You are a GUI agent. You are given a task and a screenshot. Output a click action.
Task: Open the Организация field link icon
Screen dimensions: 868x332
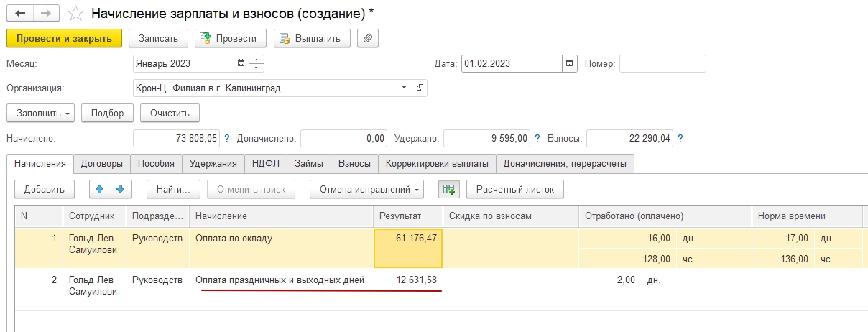[420, 88]
